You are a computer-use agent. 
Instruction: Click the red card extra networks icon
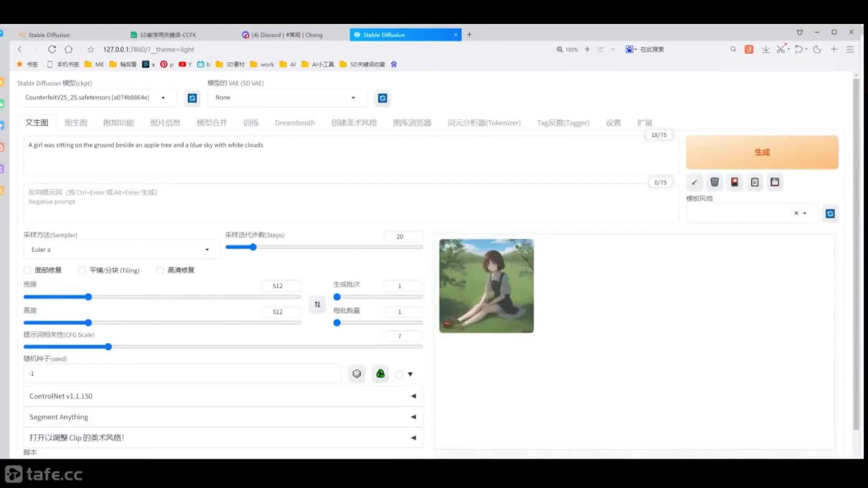pos(735,182)
